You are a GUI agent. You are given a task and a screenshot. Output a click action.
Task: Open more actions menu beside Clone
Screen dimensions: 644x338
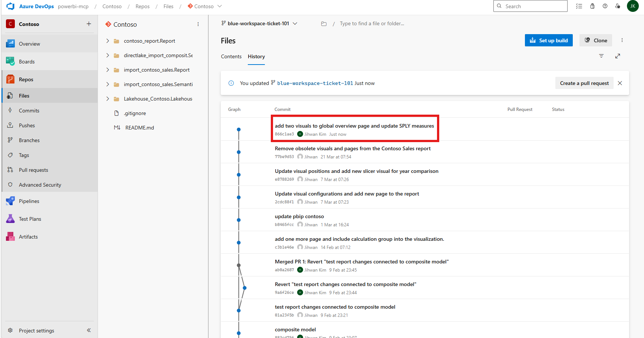(x=622, y=40)
